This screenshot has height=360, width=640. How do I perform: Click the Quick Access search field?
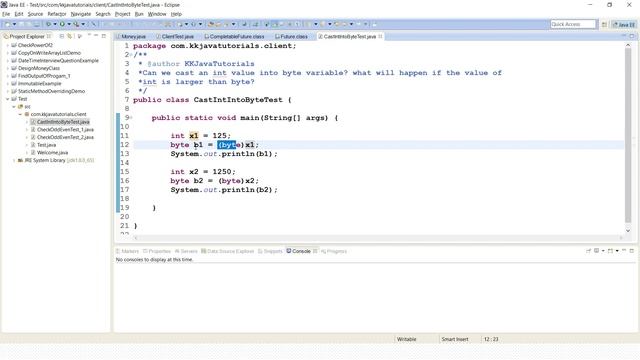[573, 24]
